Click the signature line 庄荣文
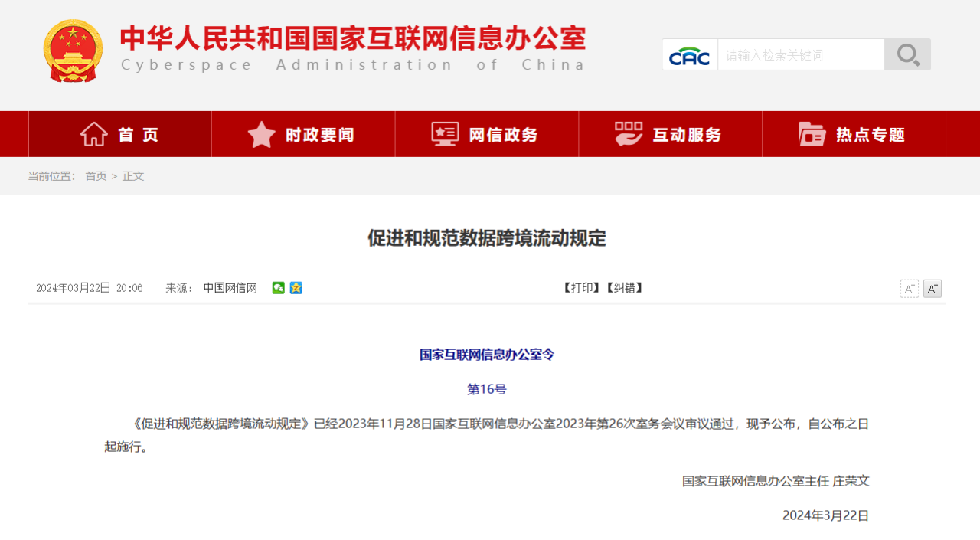 (851, 481)
